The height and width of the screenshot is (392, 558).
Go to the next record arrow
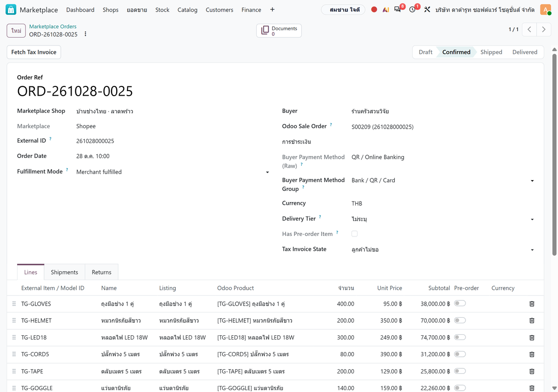[x=544, y=29]
